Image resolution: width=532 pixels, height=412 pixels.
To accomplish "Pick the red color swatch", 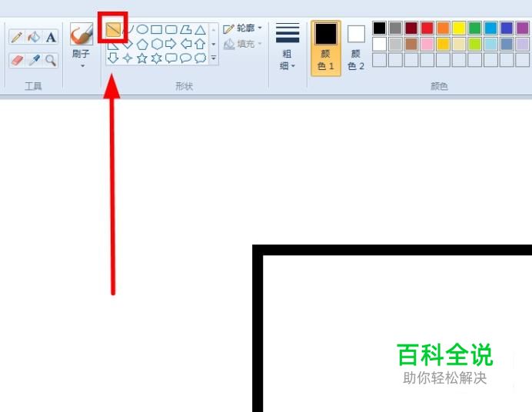I will (x=427, y=28).
